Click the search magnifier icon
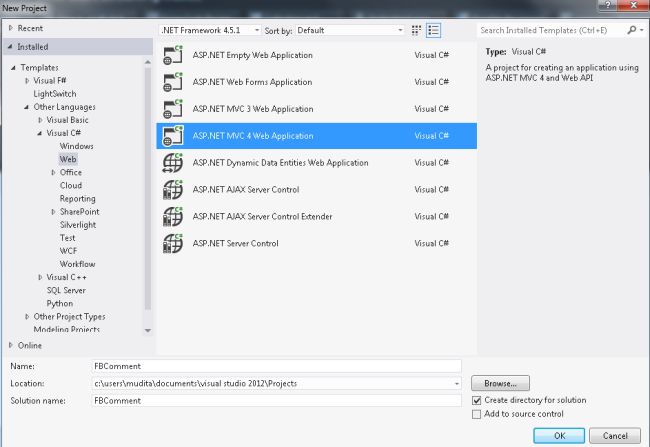Viewport: 650px width, 447px height. (631, 30)
